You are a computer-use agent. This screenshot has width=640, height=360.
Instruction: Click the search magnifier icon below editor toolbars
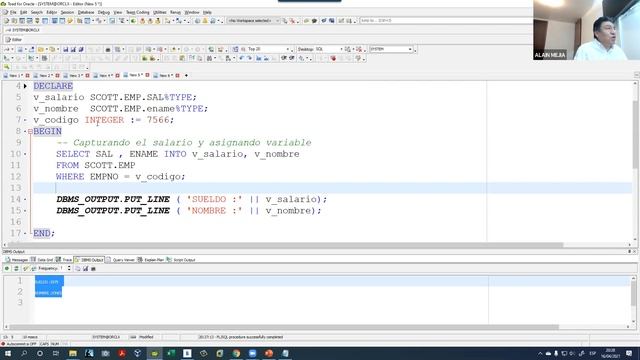point(7,67)
